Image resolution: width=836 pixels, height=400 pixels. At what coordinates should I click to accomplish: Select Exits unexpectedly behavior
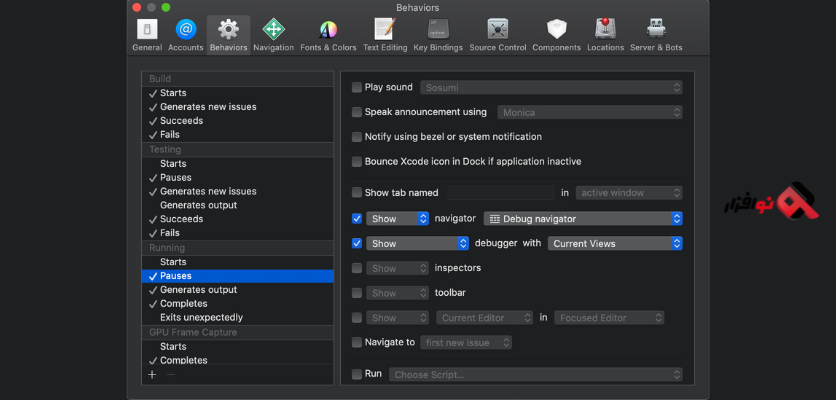pos(238,317)
